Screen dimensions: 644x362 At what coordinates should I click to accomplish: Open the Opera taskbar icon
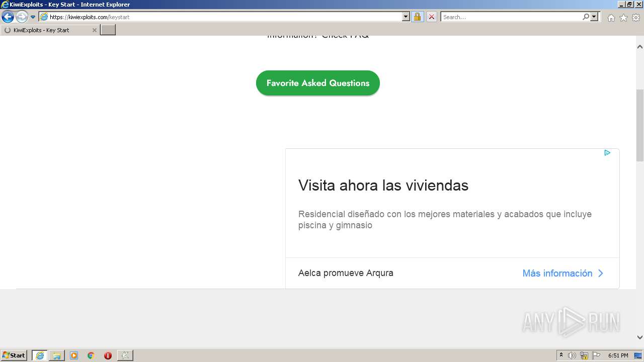(x=108, y=355)
